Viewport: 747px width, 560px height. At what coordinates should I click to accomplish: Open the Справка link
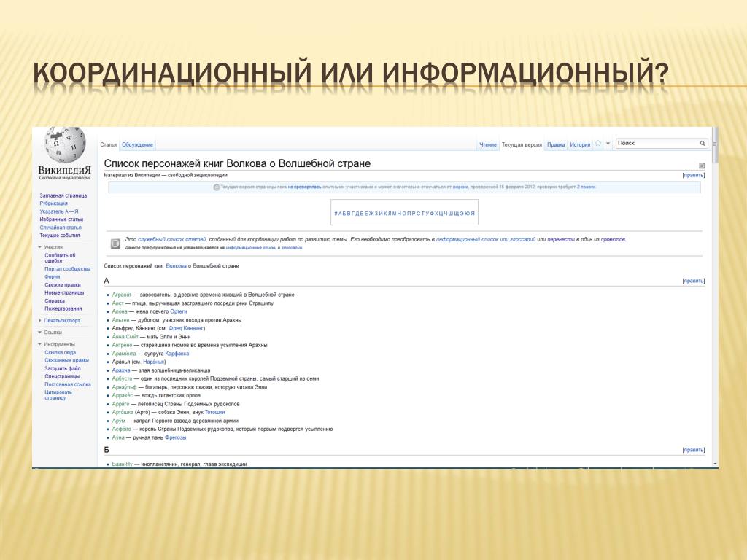(x=55, y=301)
